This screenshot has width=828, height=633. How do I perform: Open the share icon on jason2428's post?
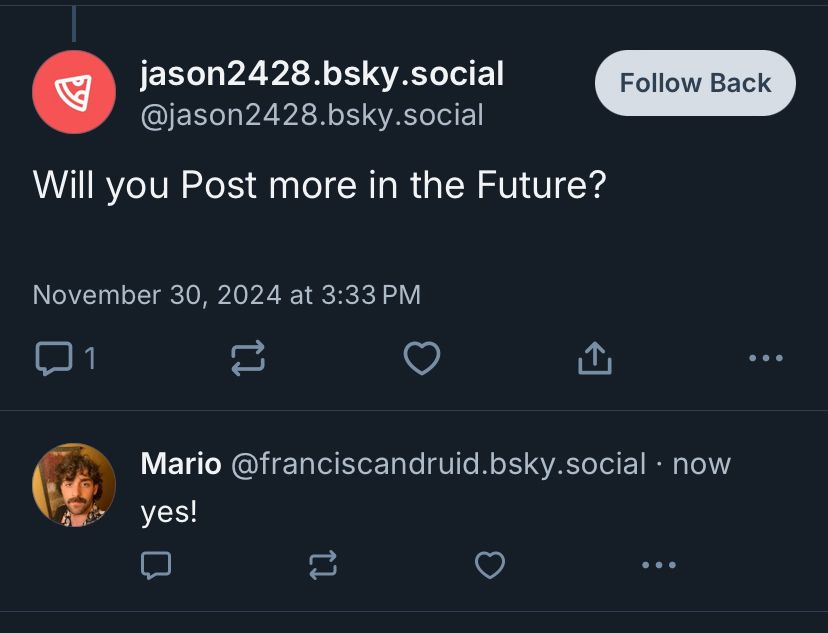click(595, 358)
